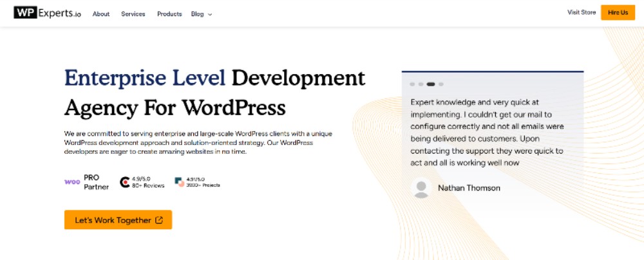Select the first testimonial slider dot
This screenshot has width=644, height=260.
[x=412, y=84]
